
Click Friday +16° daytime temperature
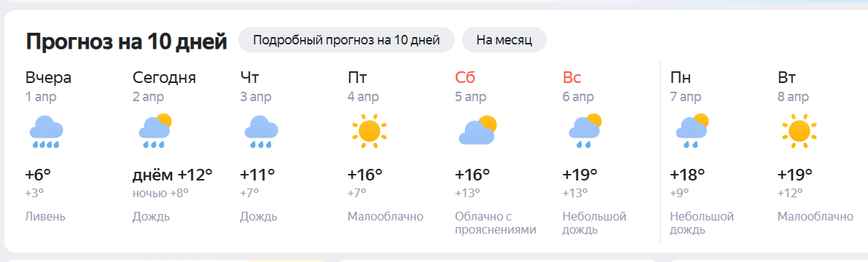365,175
